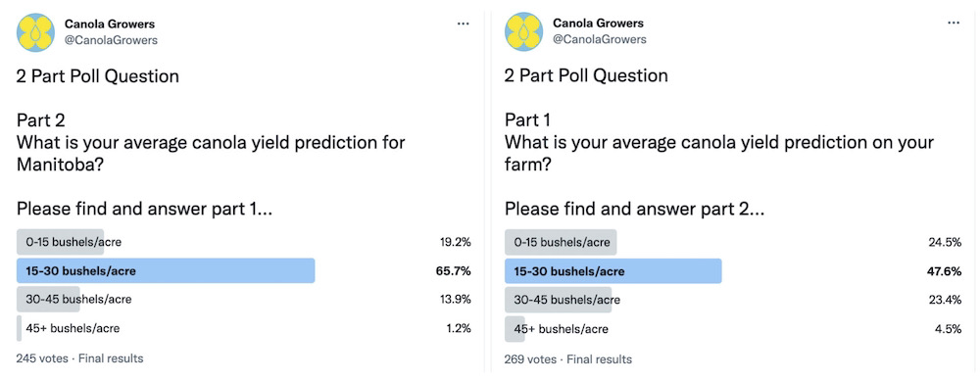The width and height of the screenshot is (980, 381).
Task: Select 45+ bushels/acre option showing 1.2%
Action: click(244, 328)
